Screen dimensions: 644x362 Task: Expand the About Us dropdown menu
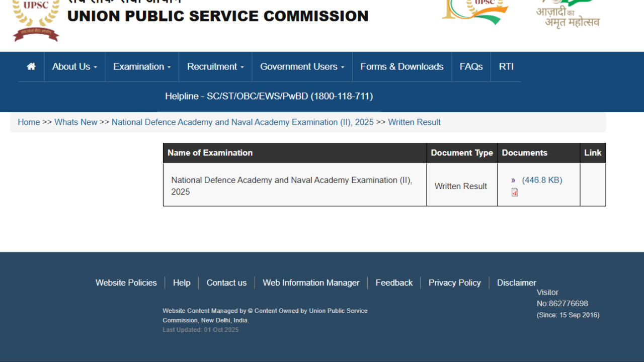pyautogui.click(x=74, y=66)
